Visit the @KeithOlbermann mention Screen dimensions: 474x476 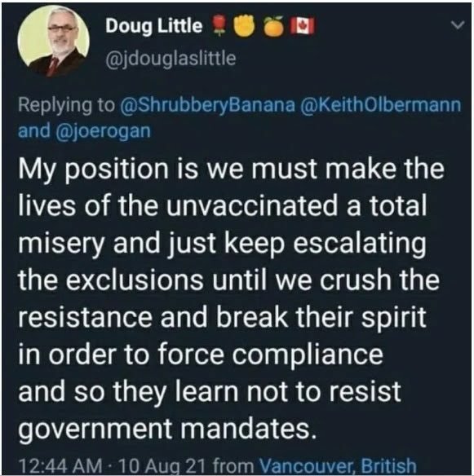click(380, 105)
